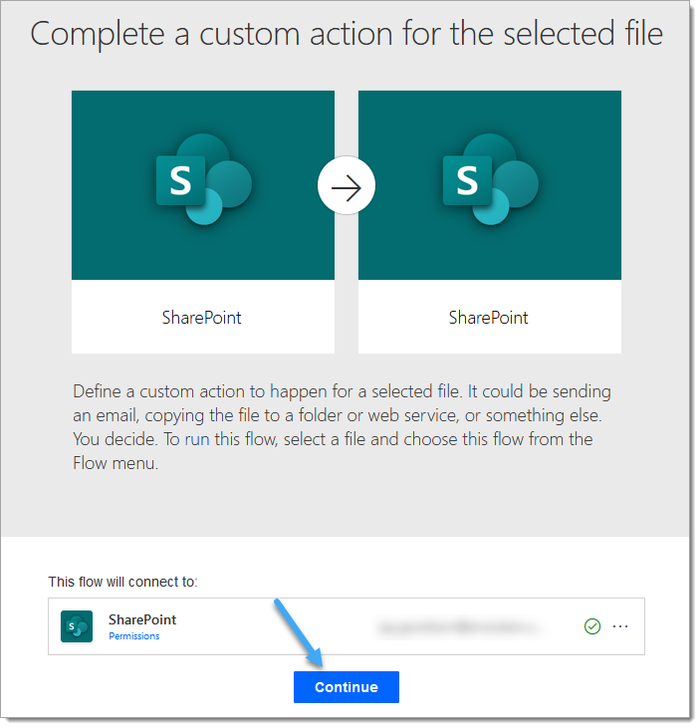The image size is (700, 728).
Task: Click the arrow circle between the tiles
Action: coord(349,186)
